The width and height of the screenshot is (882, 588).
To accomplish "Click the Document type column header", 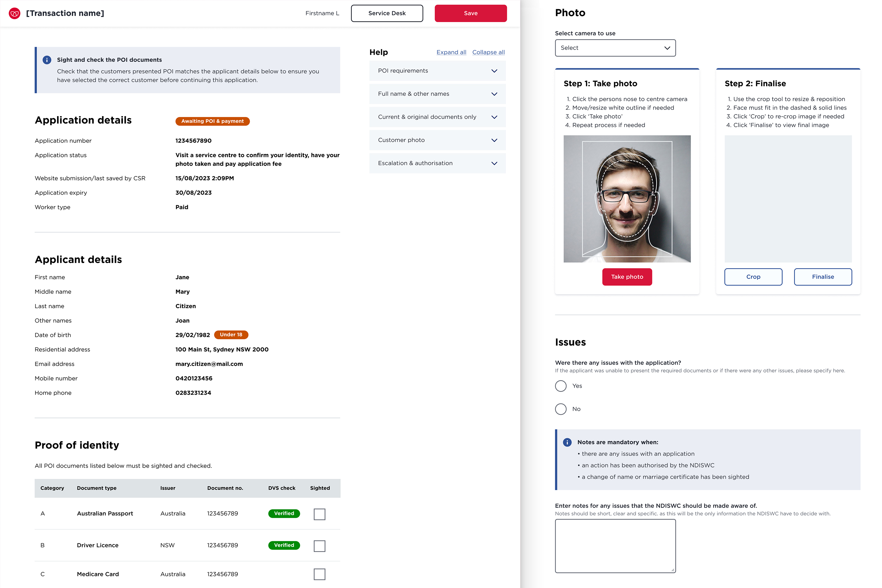I will pos(96,488).
